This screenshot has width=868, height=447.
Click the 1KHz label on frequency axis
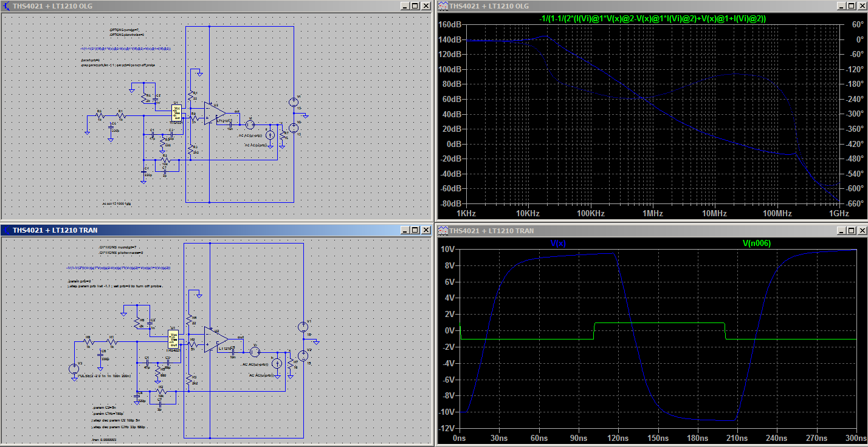click(466, 214)
